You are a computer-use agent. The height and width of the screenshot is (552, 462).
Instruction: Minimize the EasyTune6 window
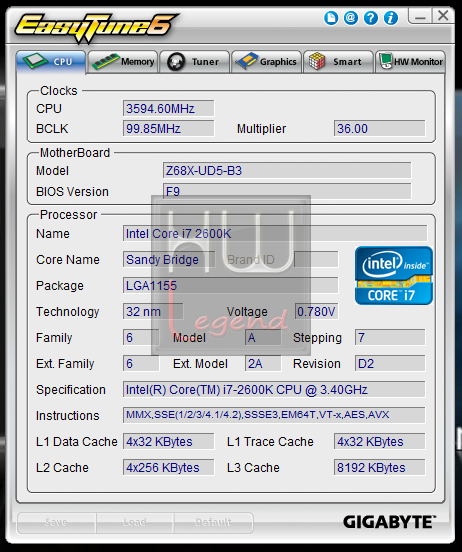pyautogui.click(x=420, y=16)
